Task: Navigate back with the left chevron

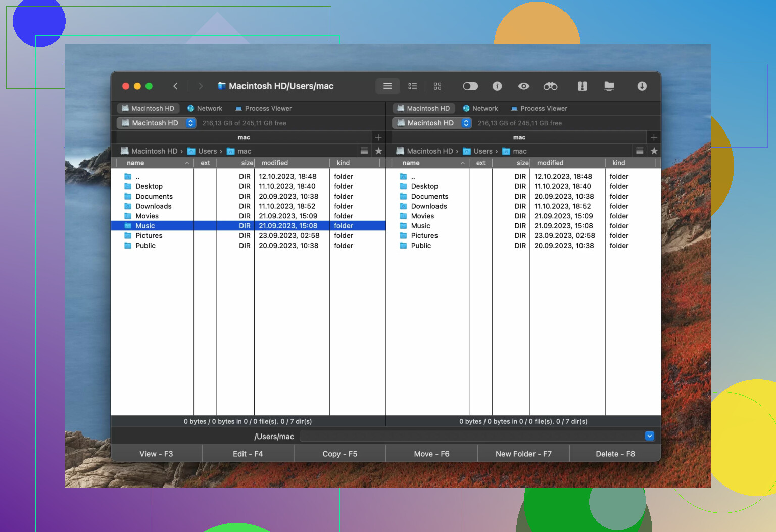Action: tap(175, 86)
